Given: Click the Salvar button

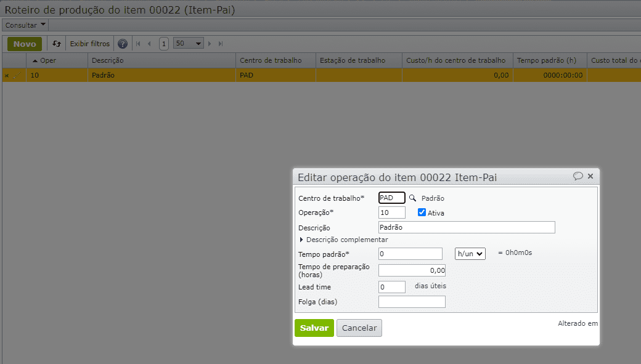Looking at the screenshot, I should 314,328.
